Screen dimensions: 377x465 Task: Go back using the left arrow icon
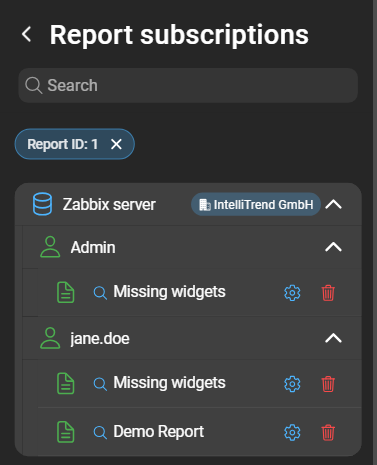tap(27, 34)
